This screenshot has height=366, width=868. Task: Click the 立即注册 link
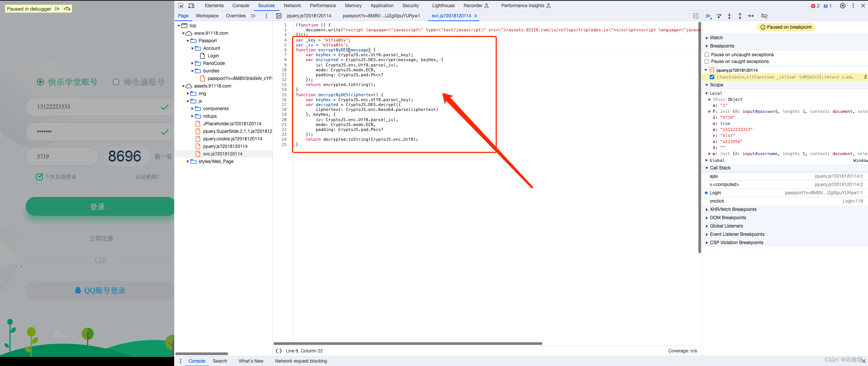pos(101,238)
